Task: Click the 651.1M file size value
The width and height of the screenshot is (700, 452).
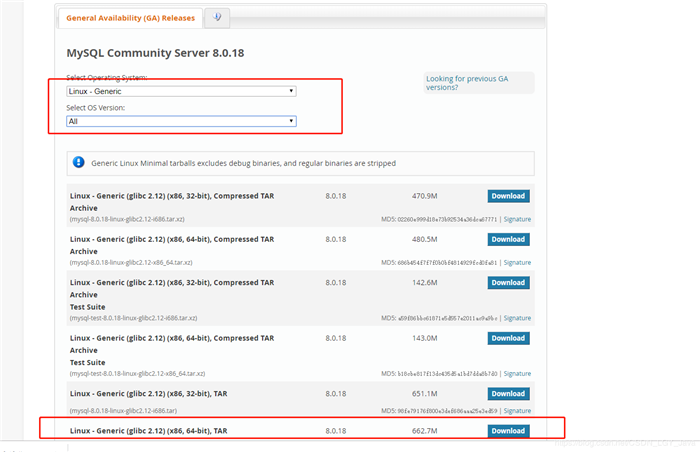Action: click(x=425, y=393)
